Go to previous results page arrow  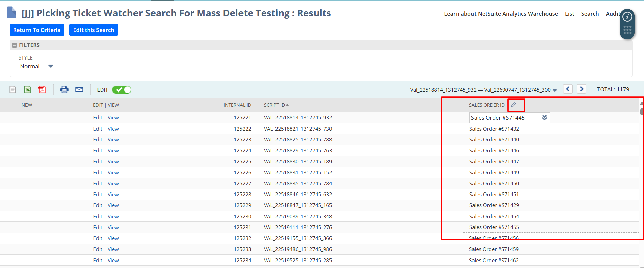tap(568, 89)
